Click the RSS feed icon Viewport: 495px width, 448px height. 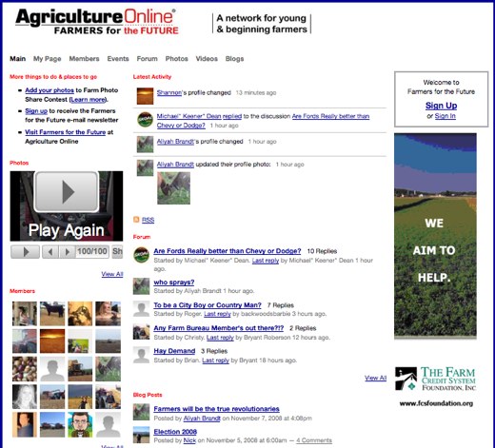click(136, 220)
